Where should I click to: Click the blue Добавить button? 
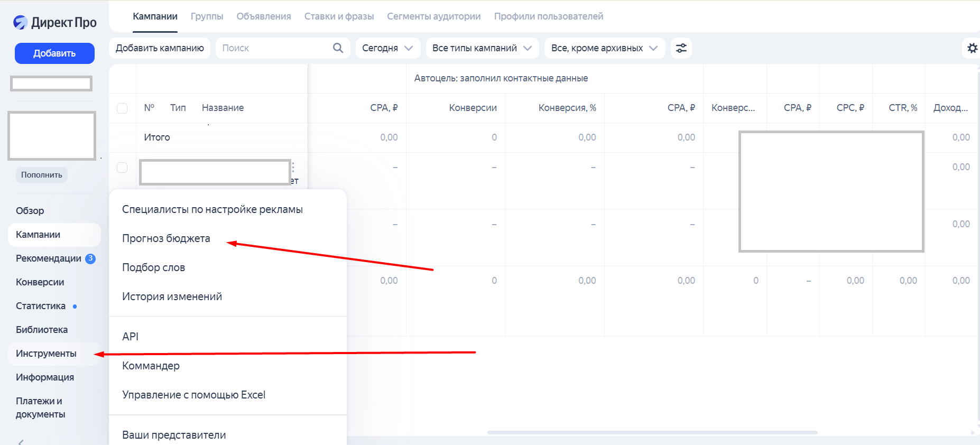tap(54, 53)
